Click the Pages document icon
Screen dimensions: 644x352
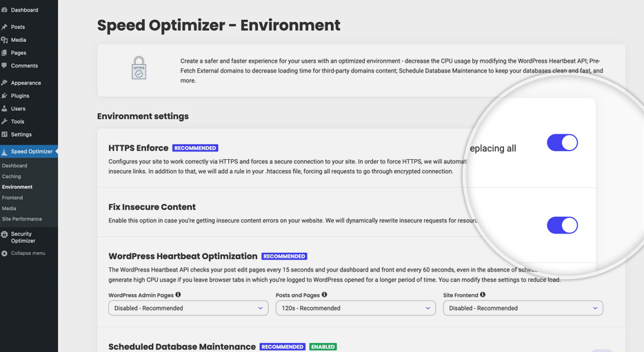[4, 53]
